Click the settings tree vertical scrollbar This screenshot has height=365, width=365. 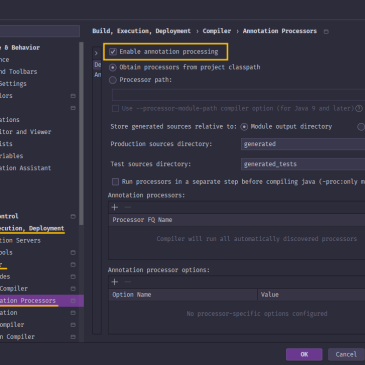(81, 133)
